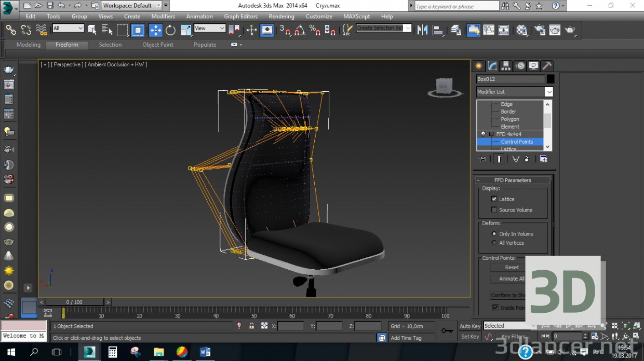Switch to the Utilities command panel tab

coord(547,66)
